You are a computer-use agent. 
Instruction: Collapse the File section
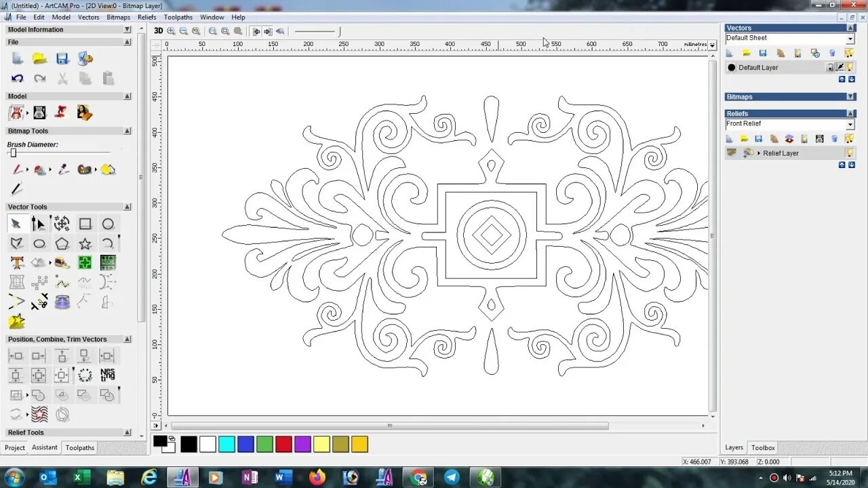click(x=127, y=42)
